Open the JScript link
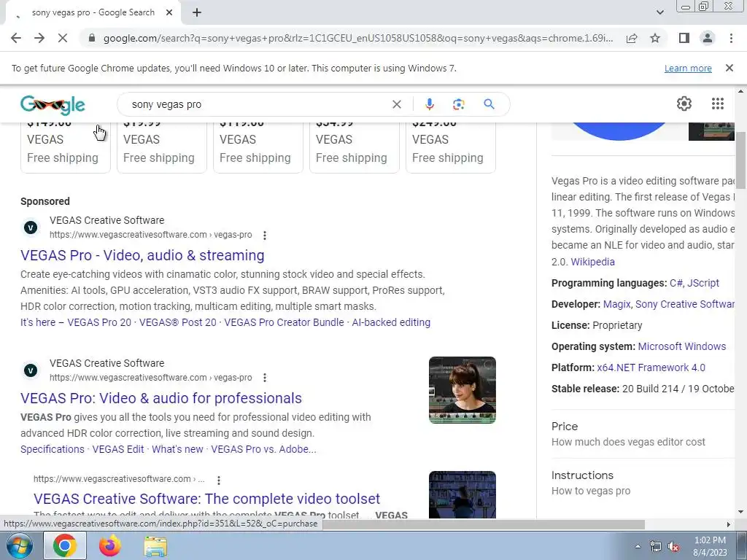This screenshot has height=560, width=747. 703,283
